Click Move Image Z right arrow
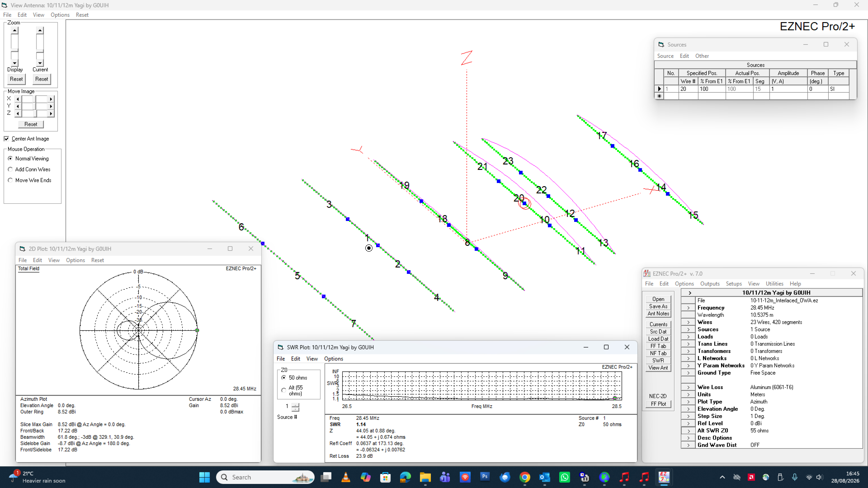This screenshot has height=488, width=868. tap(51, 114)
